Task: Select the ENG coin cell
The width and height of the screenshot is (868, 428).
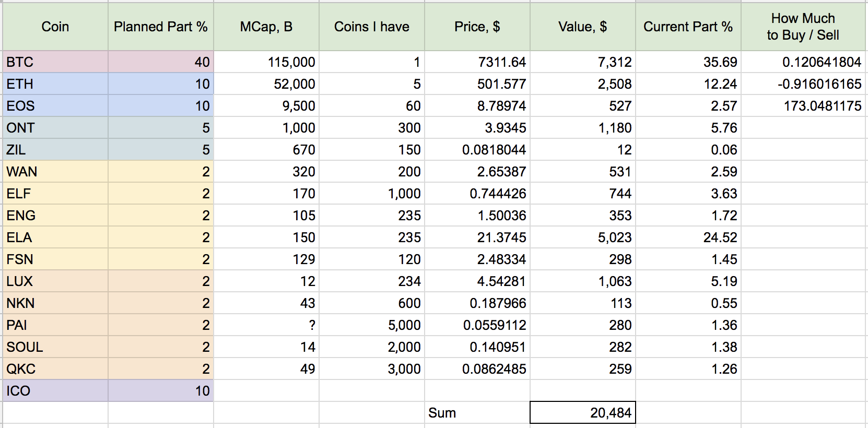Action: pos(55,216)
